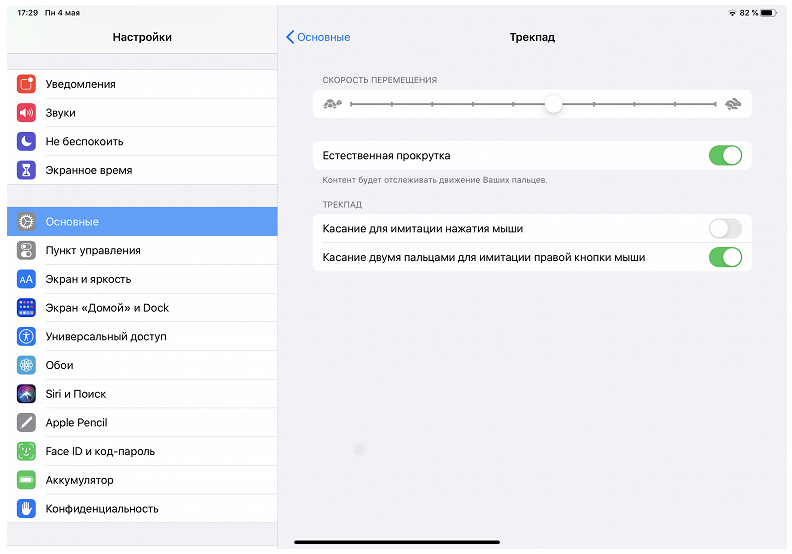
Task: Click the tracking speed slider handle
Action: pos(554,104)
